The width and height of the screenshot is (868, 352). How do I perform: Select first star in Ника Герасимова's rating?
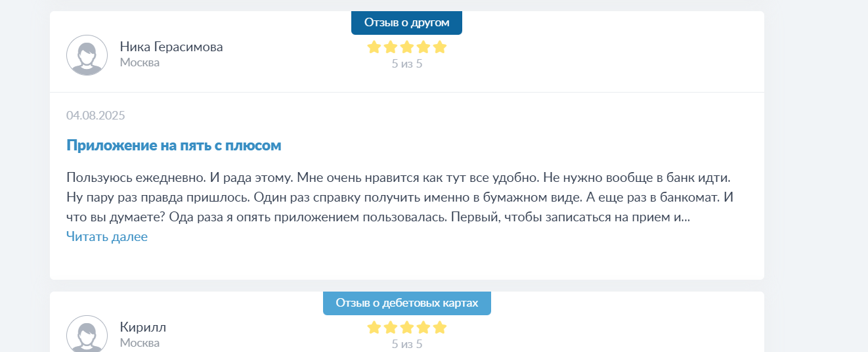tap(374, 47)
